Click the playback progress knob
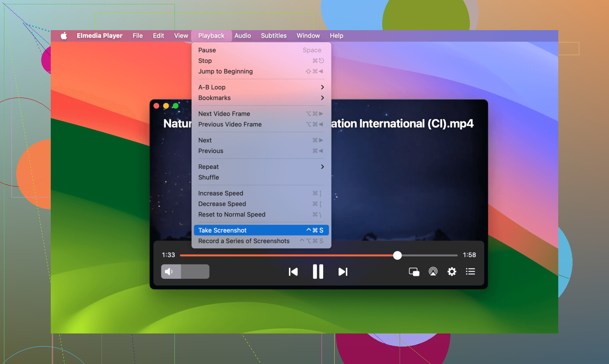Image resolution: width=609 pixels, height=364 pixels. pos(397,255)
